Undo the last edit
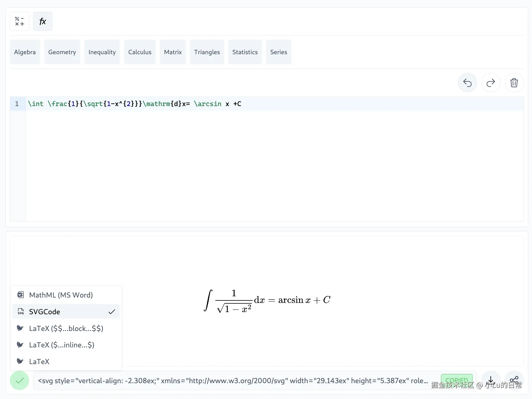The width and height of the screenshot is (532, 399). pyautogui.click(x=467, y=83)
